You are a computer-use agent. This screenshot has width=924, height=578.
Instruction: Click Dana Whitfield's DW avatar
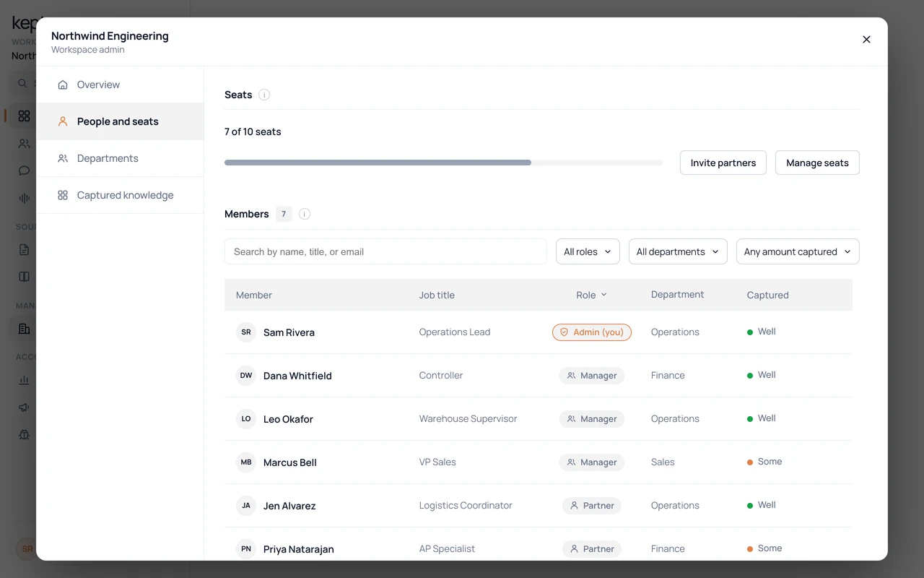coord(246,376)
